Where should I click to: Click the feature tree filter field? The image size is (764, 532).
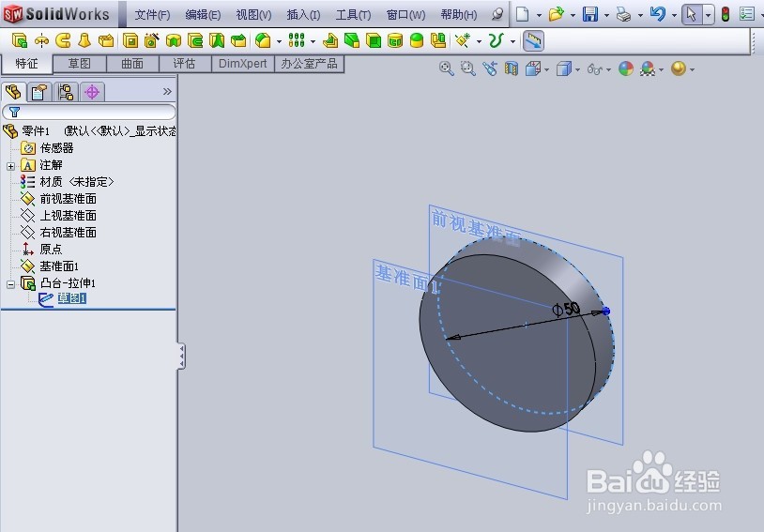click(x=88, y=112)
